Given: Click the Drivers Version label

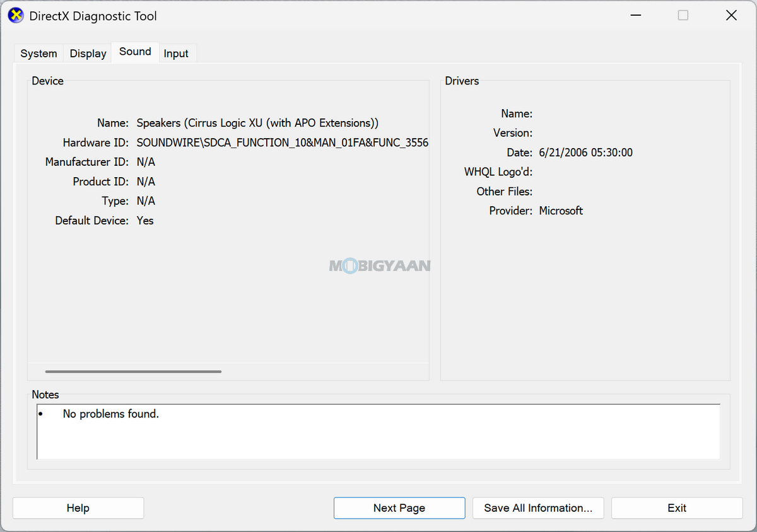Looking at the screenshot, I should pos(513,133).
